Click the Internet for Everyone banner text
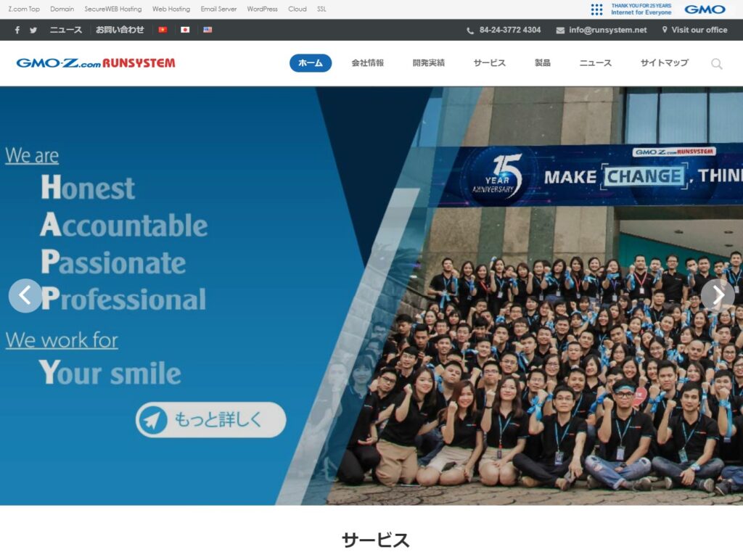The width and height of the screenshot is (743, 560). tap(641, 12)
